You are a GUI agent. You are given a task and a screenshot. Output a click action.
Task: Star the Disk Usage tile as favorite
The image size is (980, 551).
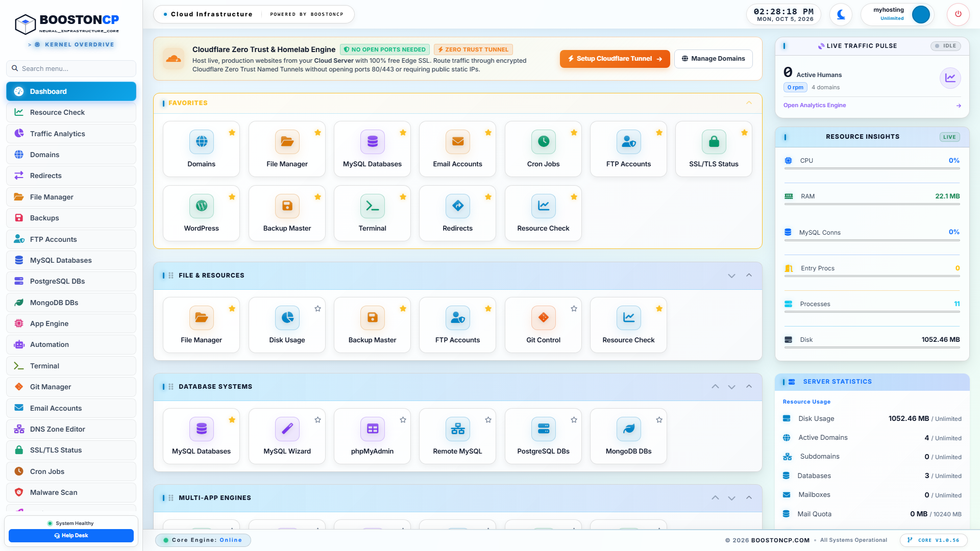pyautogui.click(x=317, y=309)
